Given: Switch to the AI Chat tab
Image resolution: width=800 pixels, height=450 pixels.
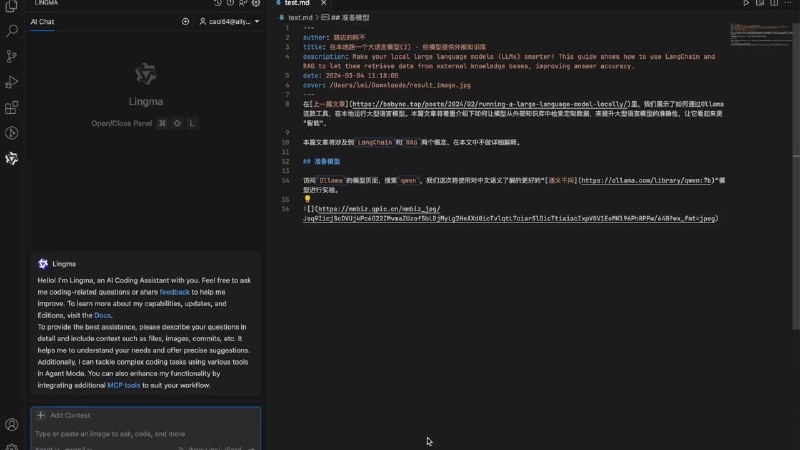Looking at the screenshot, I should [x=43, y=21].
